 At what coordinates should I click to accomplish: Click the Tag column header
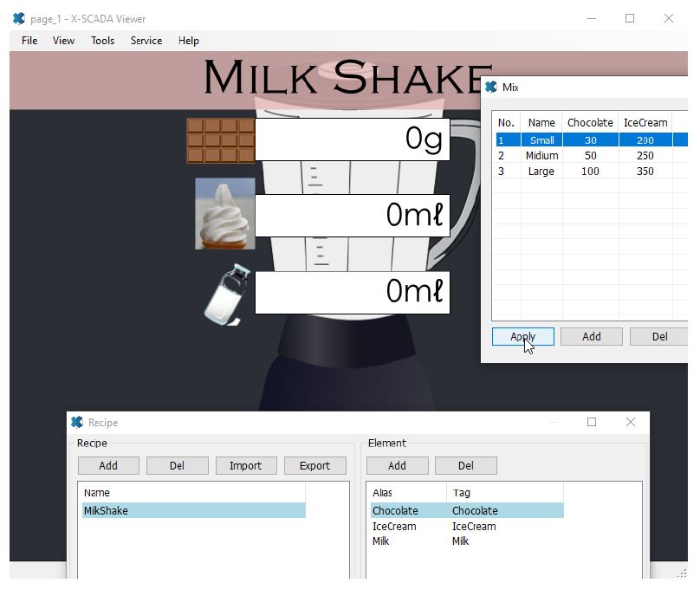tap(505, 492)
